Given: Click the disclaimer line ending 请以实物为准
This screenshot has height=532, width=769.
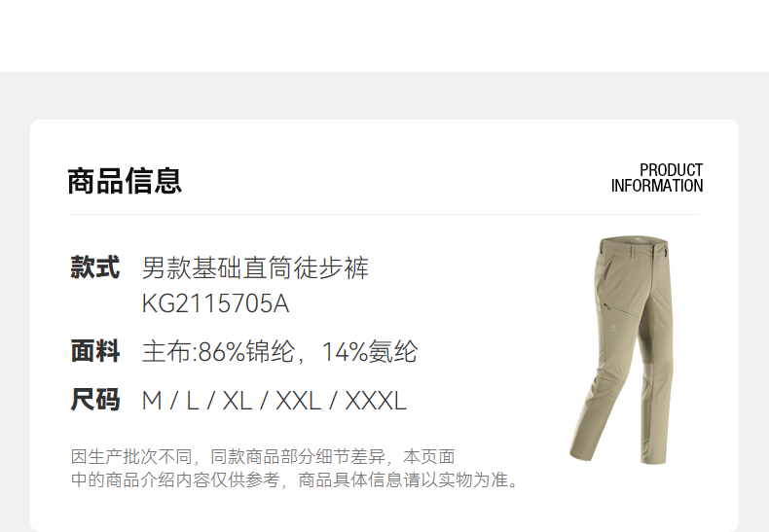Looking at the screenshot, I should tap(295, 479).
